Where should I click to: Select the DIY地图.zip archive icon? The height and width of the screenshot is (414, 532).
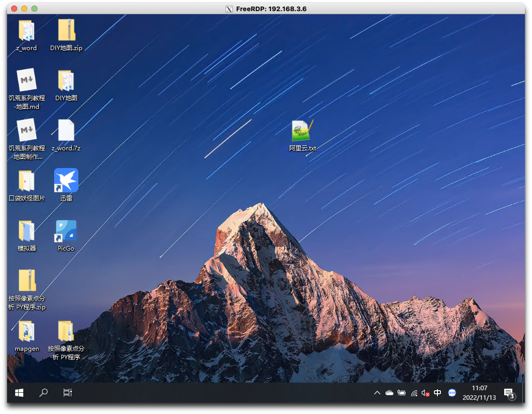66,30
